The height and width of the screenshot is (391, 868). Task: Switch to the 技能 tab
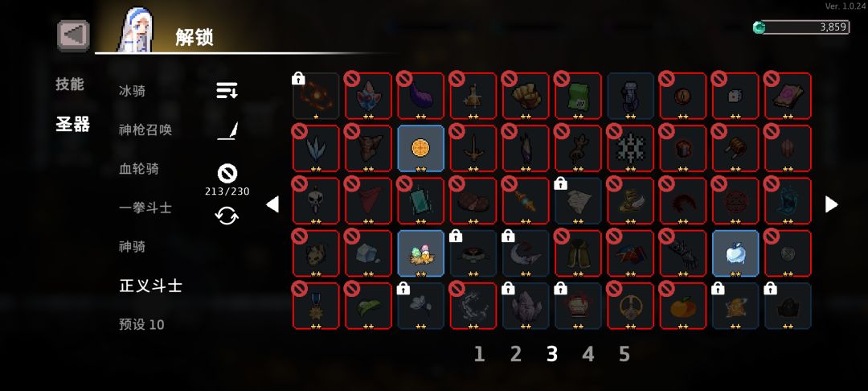coord(70,84)
